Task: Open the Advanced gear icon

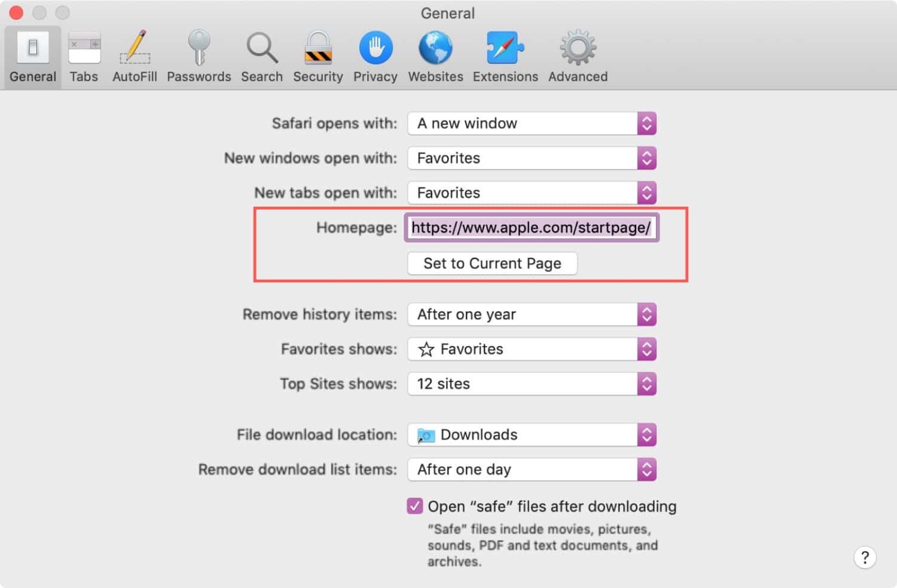Action: pos(578,48)
